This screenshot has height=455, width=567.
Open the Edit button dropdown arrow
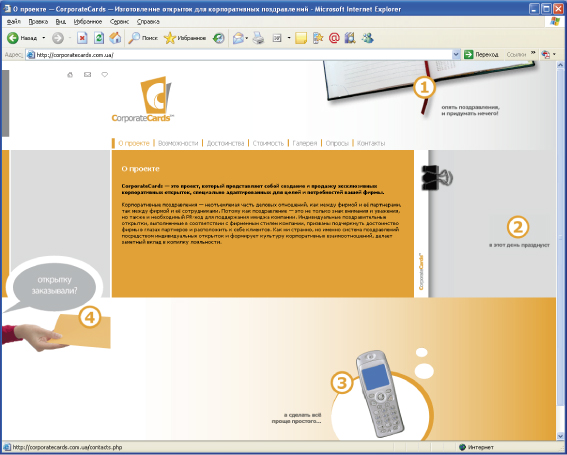point(289,38)
